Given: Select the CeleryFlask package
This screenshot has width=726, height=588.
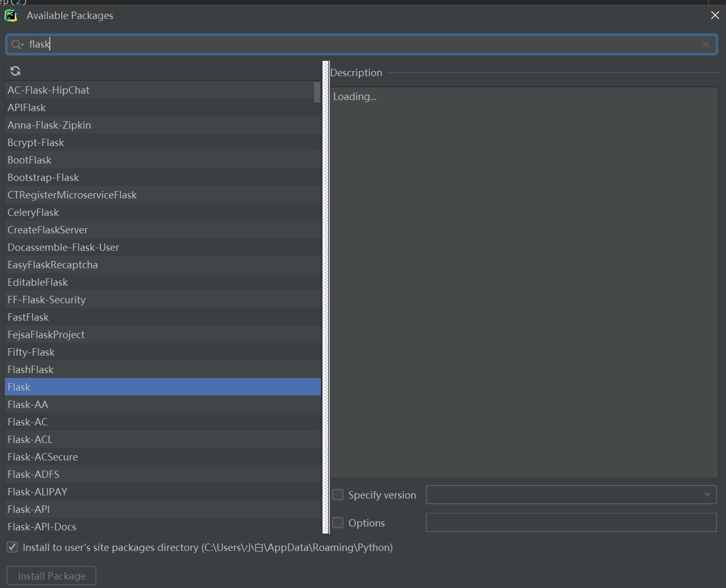Looking at the screenshot, I should 163,212.
